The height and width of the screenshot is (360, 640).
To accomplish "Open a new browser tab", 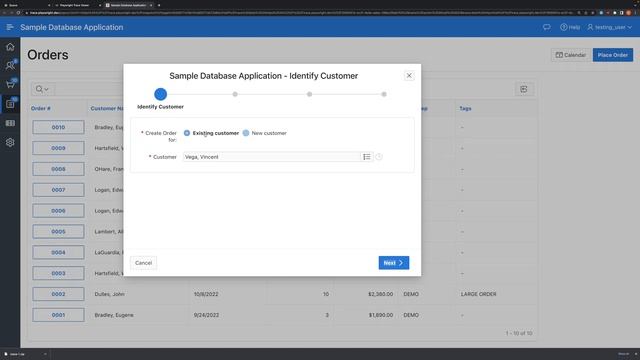I will coord(159,5).
